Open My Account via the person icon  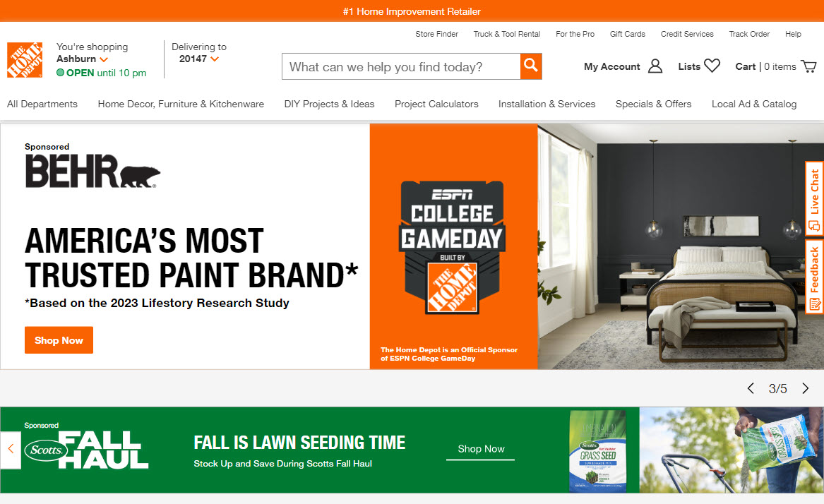click(x=655, y=66)
